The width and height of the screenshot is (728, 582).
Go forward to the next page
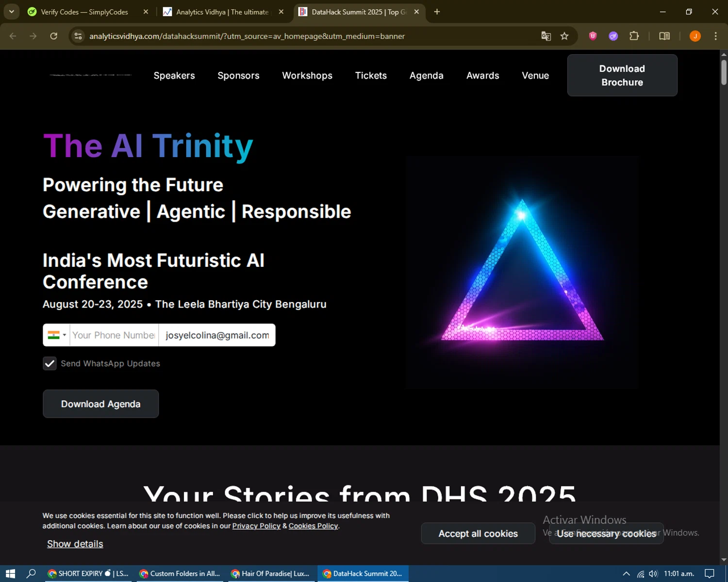click(x=33, y=36)
